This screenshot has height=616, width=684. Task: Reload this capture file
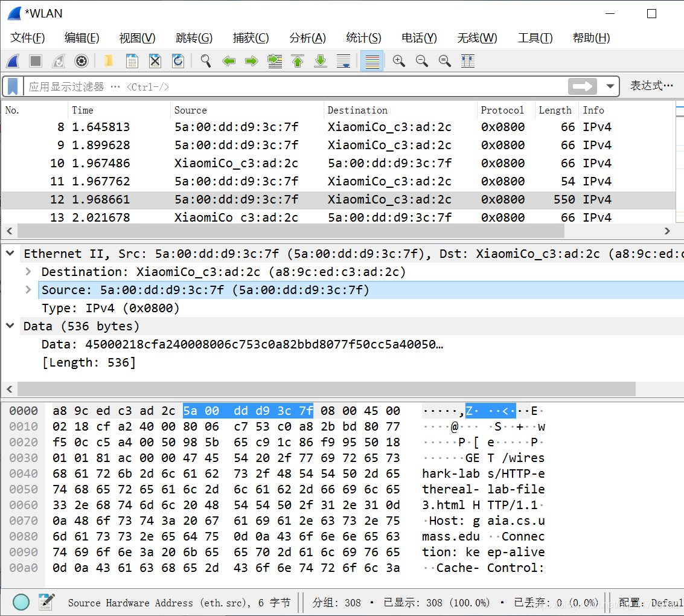coord(178,61)
